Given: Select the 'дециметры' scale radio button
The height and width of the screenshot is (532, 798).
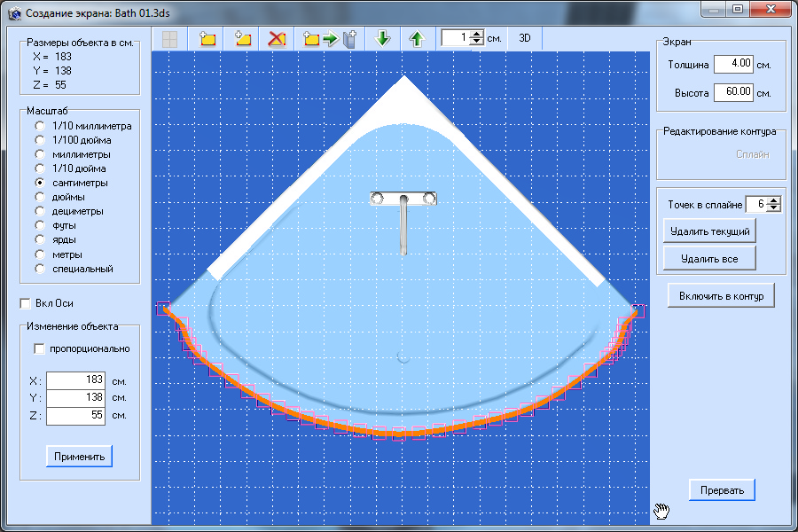Looking at the screenshot, I should (x=40, y=211).
